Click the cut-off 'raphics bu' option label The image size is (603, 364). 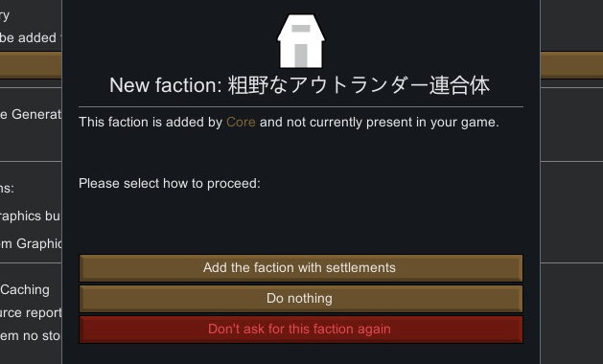tap(30, 216)
